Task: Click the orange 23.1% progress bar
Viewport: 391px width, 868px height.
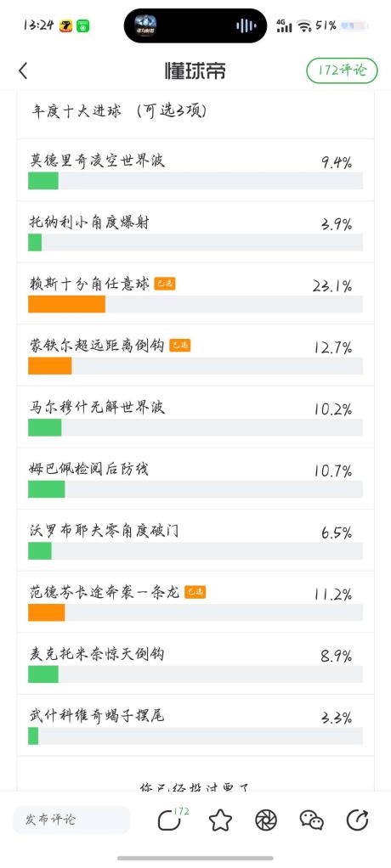Action: coord(66,304)
